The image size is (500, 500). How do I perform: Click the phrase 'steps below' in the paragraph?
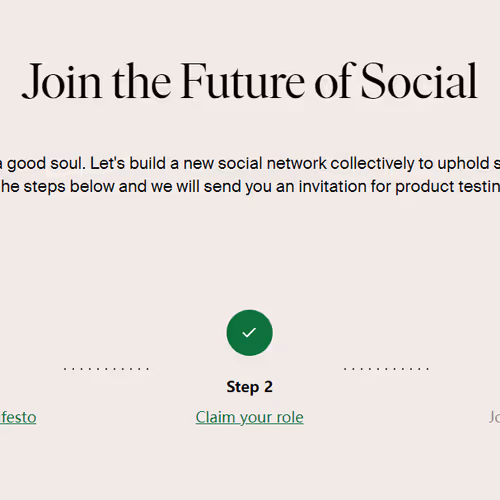[x=69, y=186]
